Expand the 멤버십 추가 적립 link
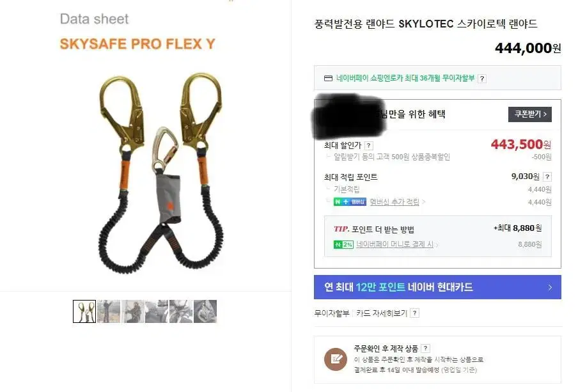 pyautogui.click(x=398, y=201)
